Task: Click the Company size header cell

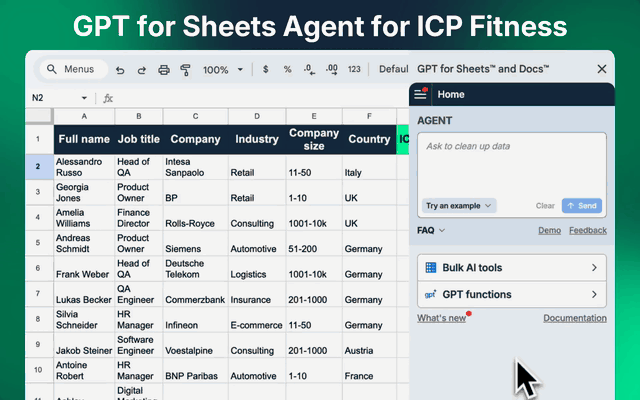Action: pyautogui.click(x=314, y=139)
